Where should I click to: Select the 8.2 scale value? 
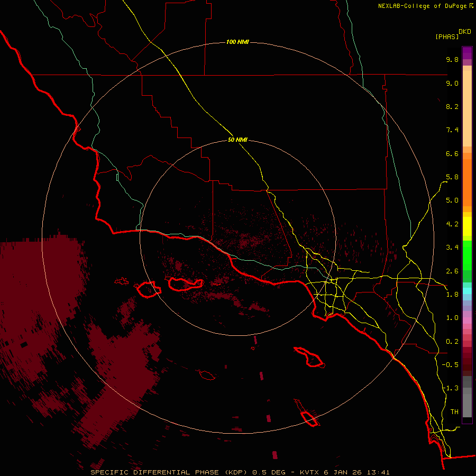[452, 106]
